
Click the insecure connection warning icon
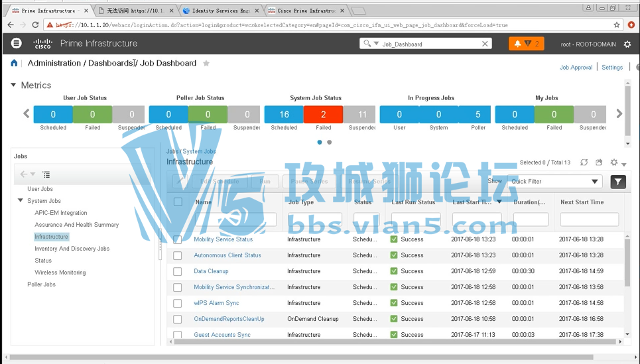point(50,25)
